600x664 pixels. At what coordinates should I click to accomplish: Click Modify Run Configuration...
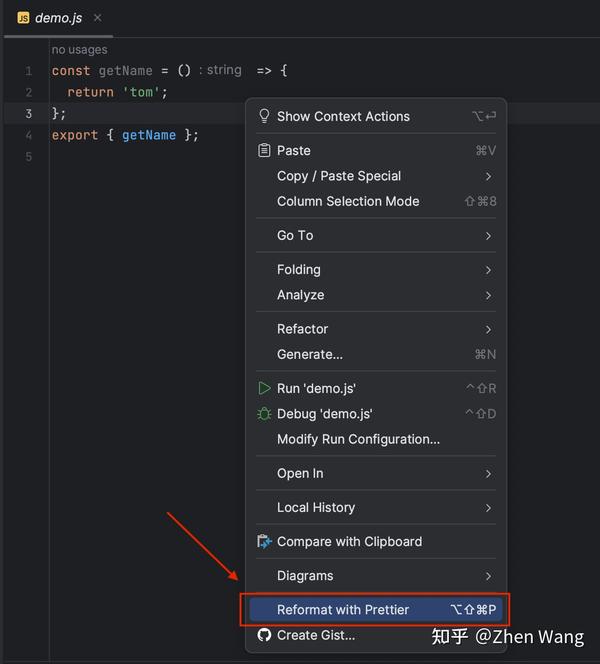click(358, 439)
